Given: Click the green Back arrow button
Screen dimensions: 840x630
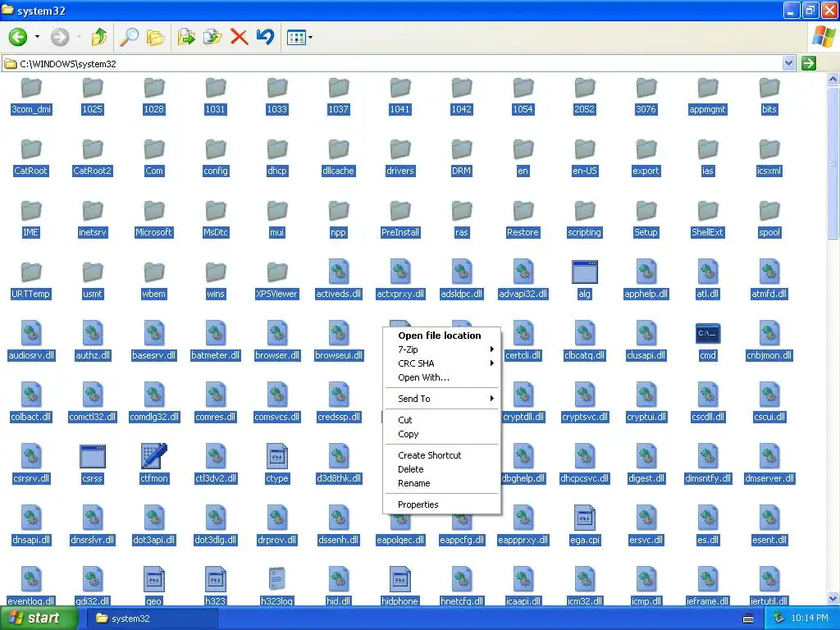Looking at the screenshot, I should tap(18, 37).
